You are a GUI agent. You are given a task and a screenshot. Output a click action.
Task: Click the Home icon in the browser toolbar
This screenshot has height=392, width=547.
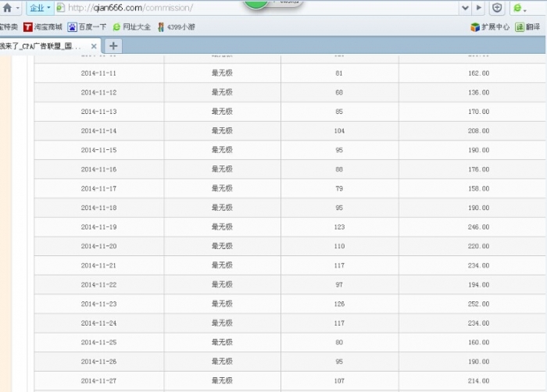click(x=7, y=8)
